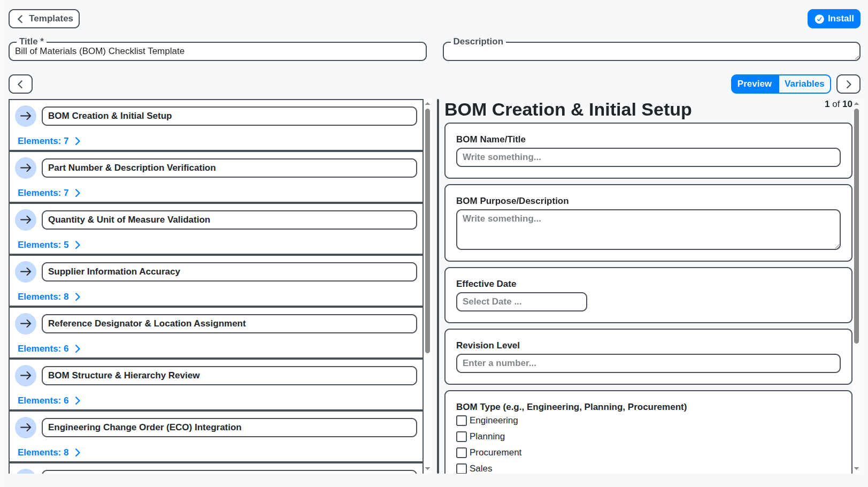Check the Engineering checkbox under BOM Type
Image resolution: width=868 pixels, height=487 pixels.
tap(462, 421)
